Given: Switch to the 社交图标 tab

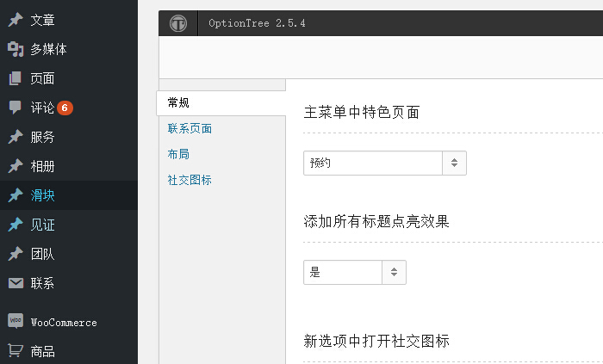Looking at the screenshot, I should coord(190,180).
